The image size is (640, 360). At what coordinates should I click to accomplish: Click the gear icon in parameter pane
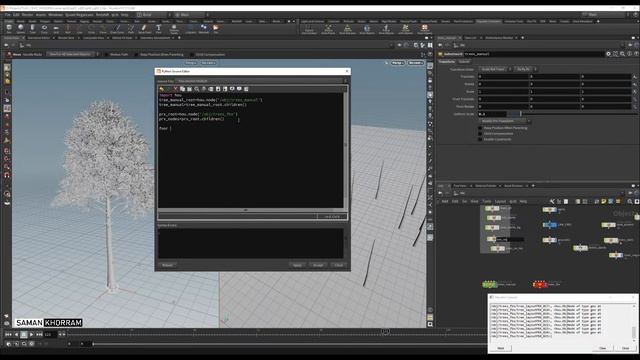608,54
